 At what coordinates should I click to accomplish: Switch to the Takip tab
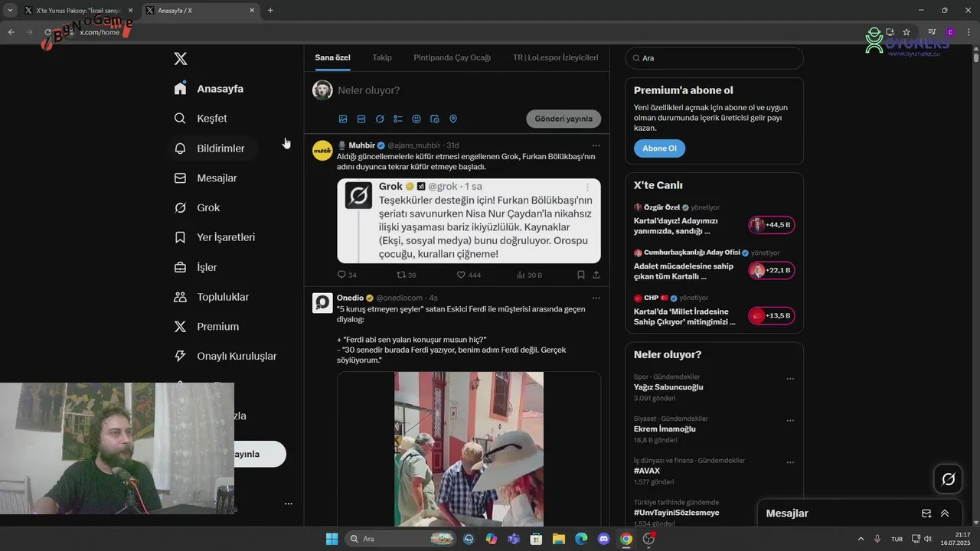(382, 57)
